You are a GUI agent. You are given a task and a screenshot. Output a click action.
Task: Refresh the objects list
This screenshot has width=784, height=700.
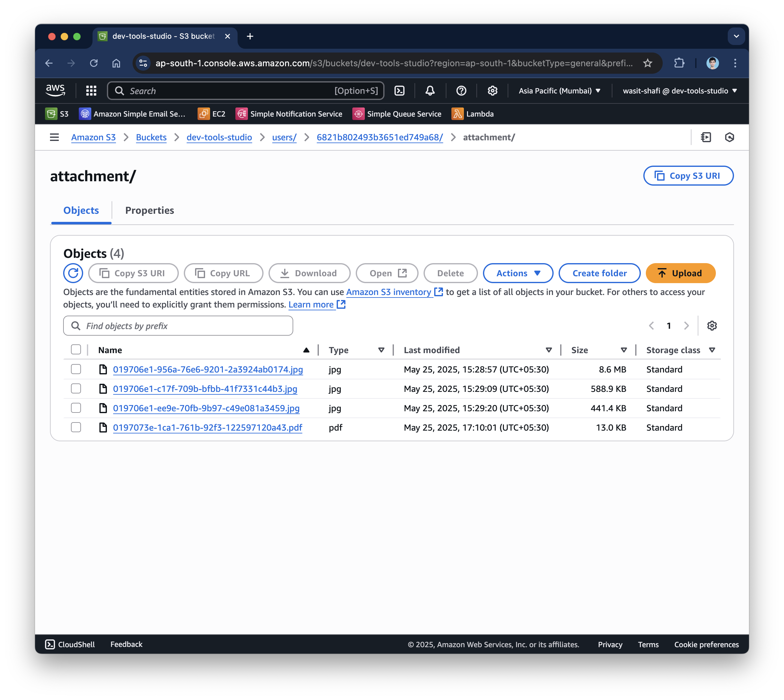click(73, 273)
